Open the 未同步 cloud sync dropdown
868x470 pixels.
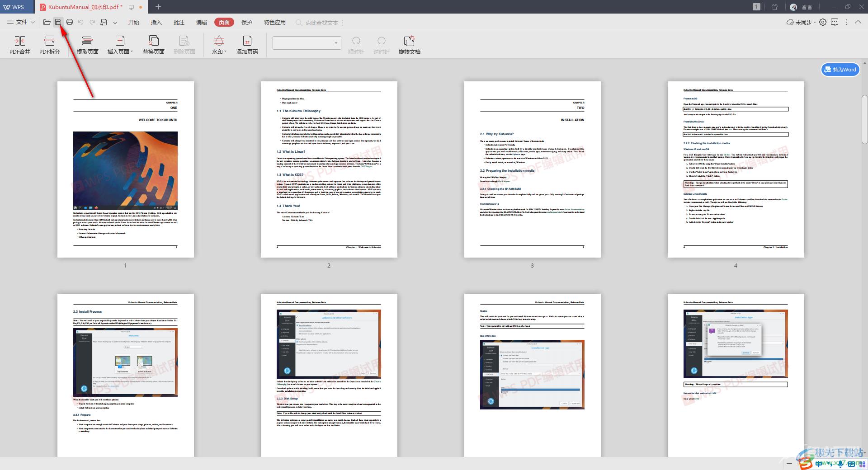coord(801,22)
